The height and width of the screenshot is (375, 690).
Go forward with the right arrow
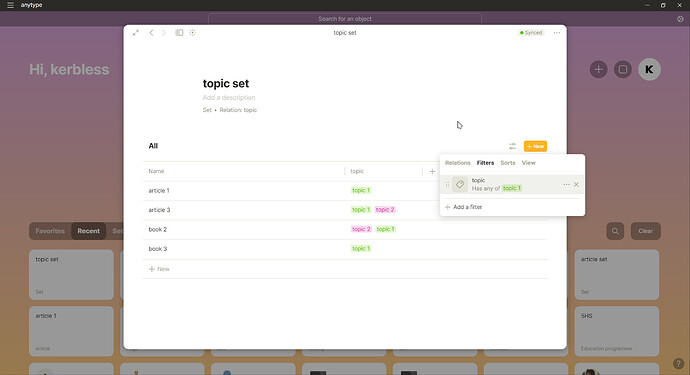tap(164, 33)
